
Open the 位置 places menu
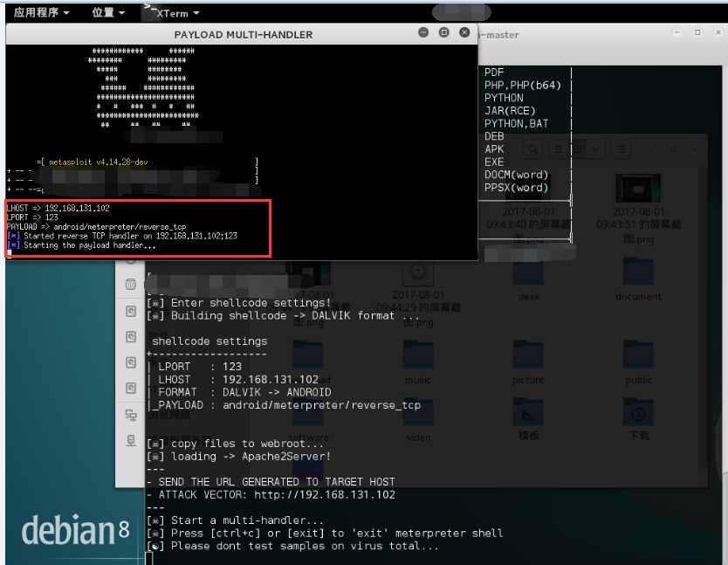[x=107, y=12]
